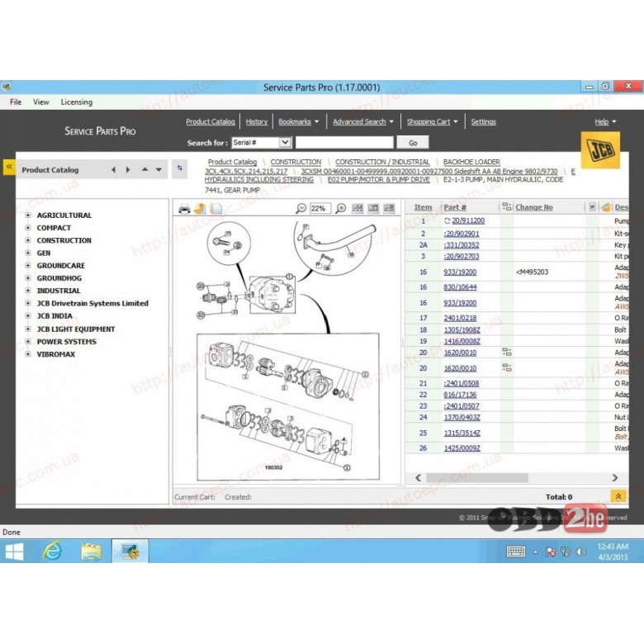The height and width of the screenshot is (644, 644).
Task: Open Internet Explorer from taskbar
Action: [53, 552]
